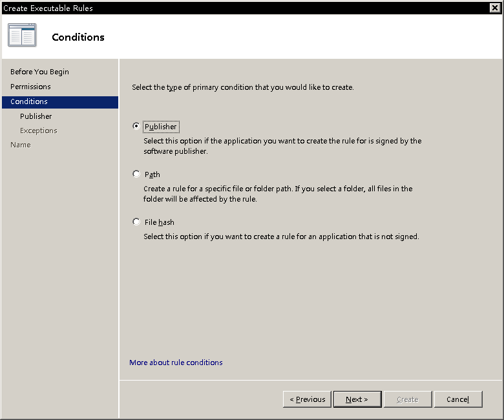Click the Publisher option description text
The image size is (504, 420).
pos(282,146)
